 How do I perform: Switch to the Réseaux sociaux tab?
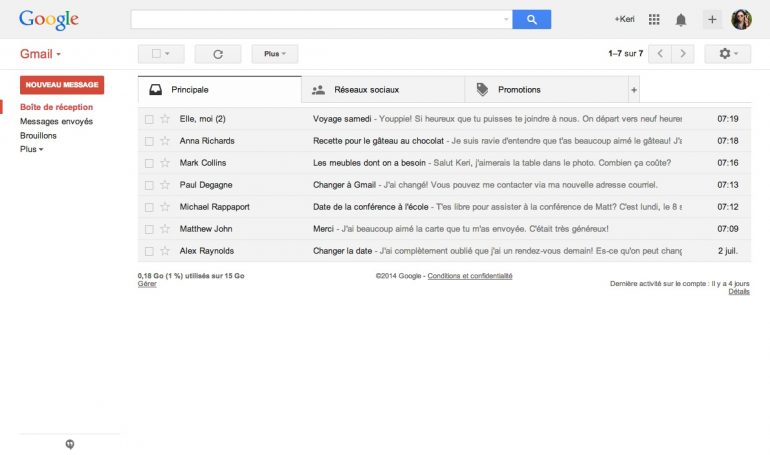click(x=382, y=90)
